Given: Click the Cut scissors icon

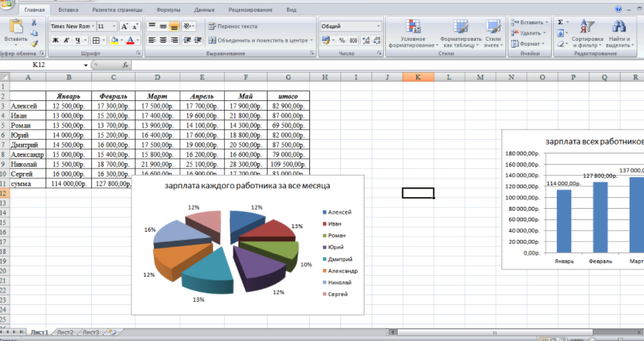Looking at the screenshot, I should pos(33,23).
